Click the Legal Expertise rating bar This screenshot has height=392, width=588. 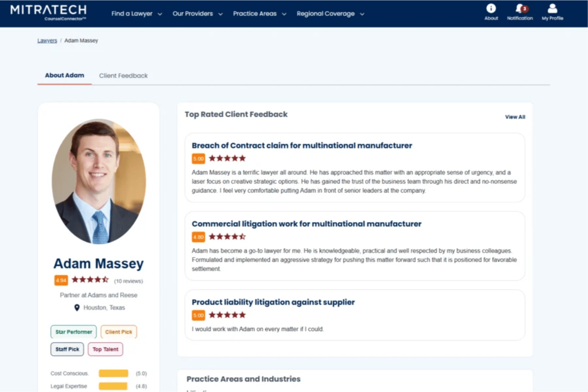click(x=113, y=386)
